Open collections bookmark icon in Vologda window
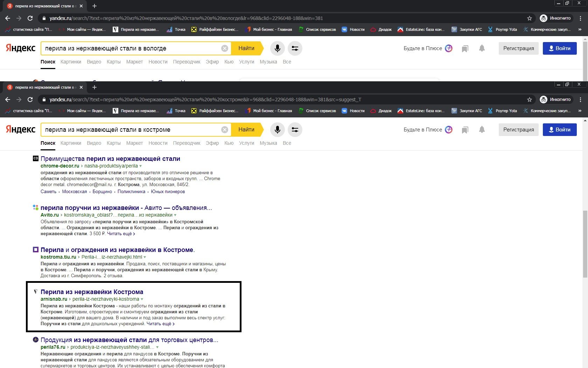This screenshot has height=368, width=588. click(x=465, y=49)
